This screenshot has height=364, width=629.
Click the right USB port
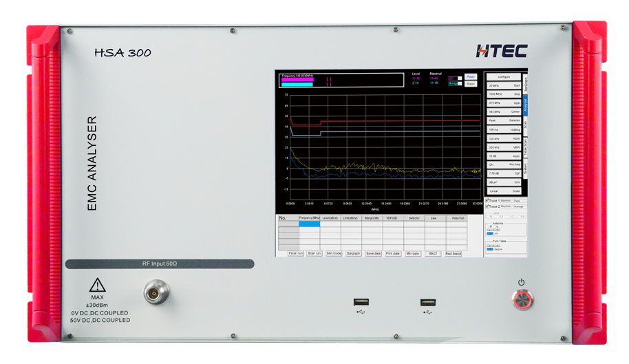[428, 301]
